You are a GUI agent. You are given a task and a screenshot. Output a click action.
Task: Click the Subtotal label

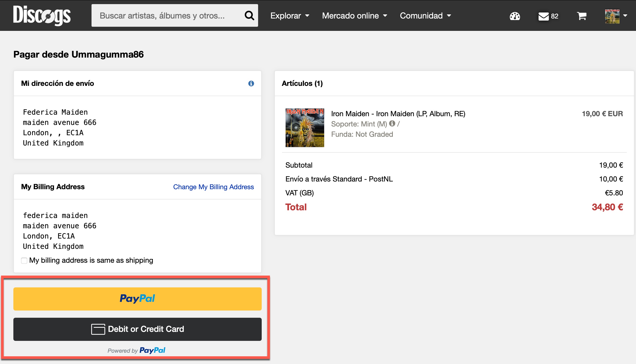pyautogui.click(x=299, y=165)
